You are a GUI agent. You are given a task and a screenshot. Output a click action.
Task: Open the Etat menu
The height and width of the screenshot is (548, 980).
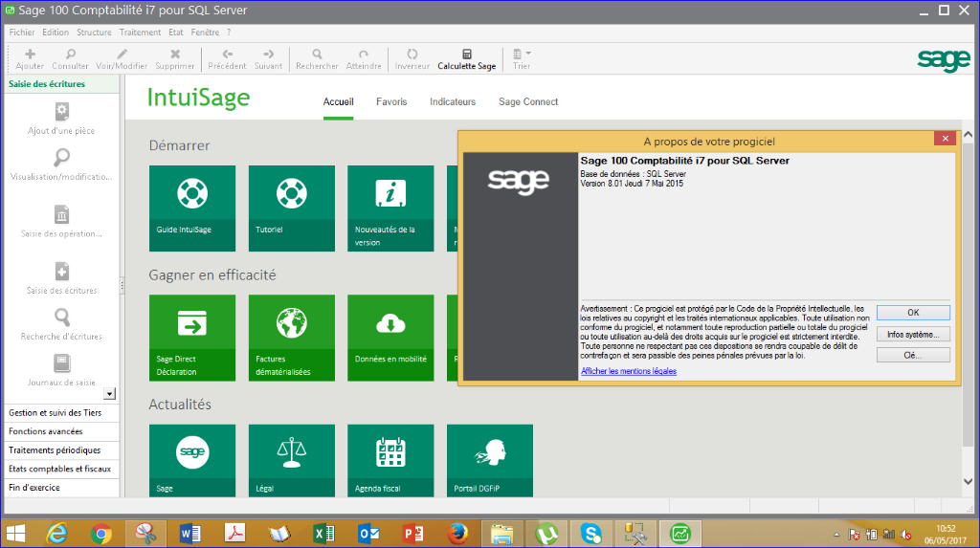(x=176, y=32)
